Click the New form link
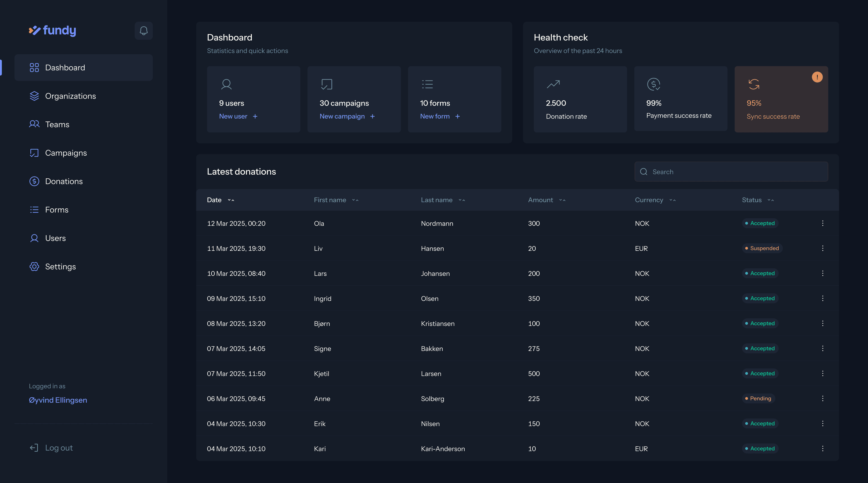Screen dimensions: 868x483 point(435,116)
